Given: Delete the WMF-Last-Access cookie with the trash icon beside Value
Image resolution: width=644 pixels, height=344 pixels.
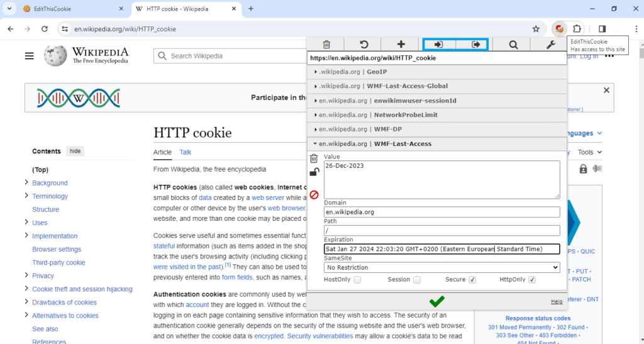Looking at the screenshot, I should pos(314,158).
